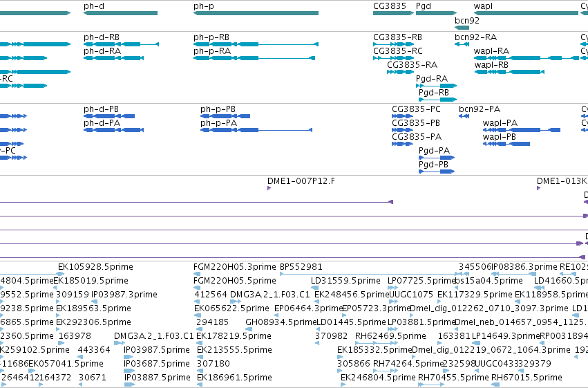The image size is (588, 388).
Task: Click the IP03687.5prime EST label
Action: (157, 364)
